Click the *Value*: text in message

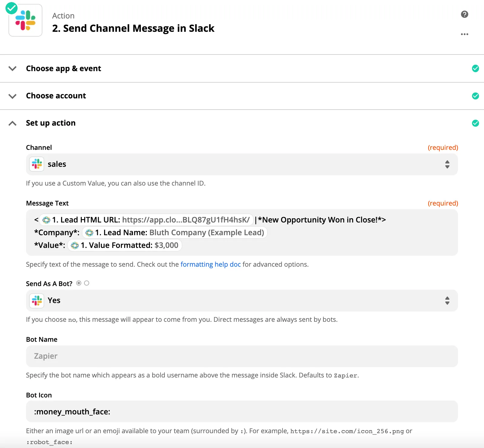[50, 245]
